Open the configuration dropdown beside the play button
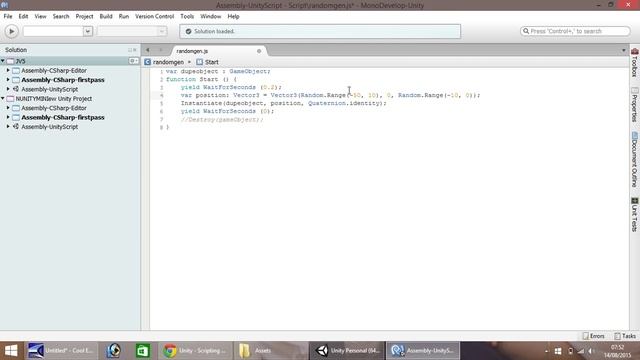Image resolution: width=640 pixels, height=360 pixels. 88,31
